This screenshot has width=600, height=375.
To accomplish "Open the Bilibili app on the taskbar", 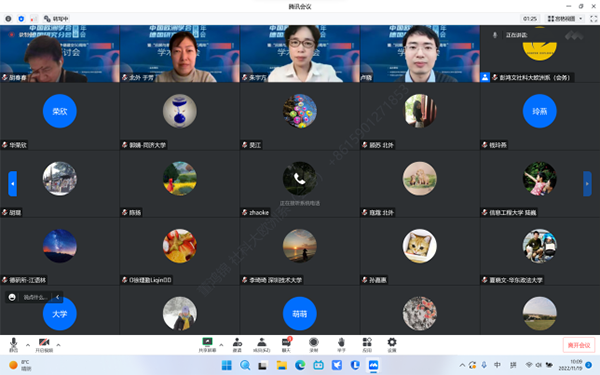I will point(318,365).
